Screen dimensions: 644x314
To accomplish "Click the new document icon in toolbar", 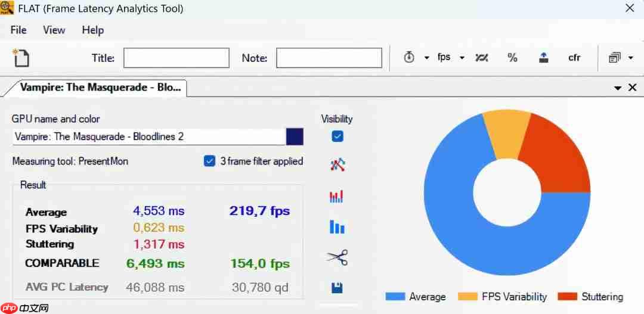I will (21, 58).
